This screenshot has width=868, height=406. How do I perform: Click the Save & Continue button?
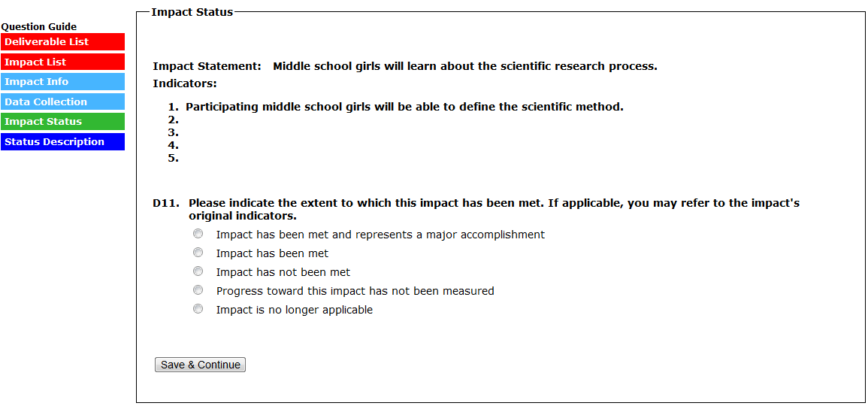click(200, 365)
